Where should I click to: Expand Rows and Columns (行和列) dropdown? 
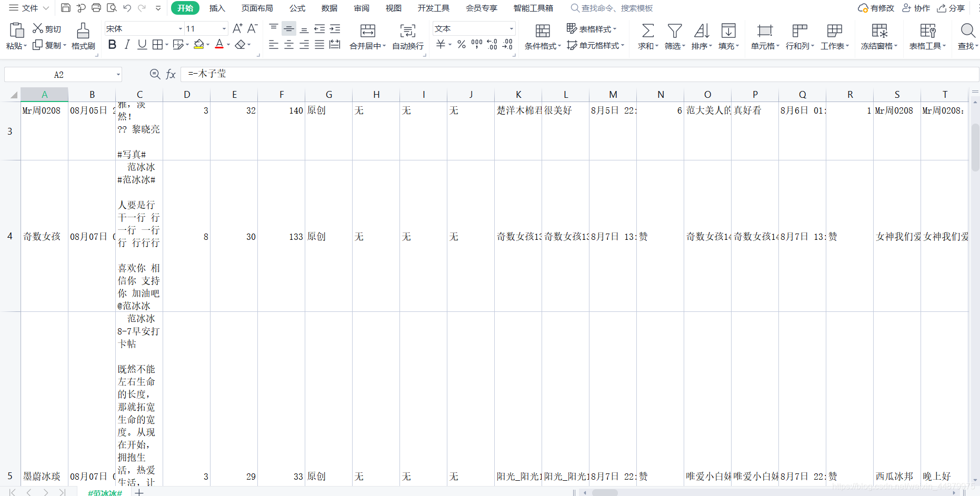click(x=813, y=46)
